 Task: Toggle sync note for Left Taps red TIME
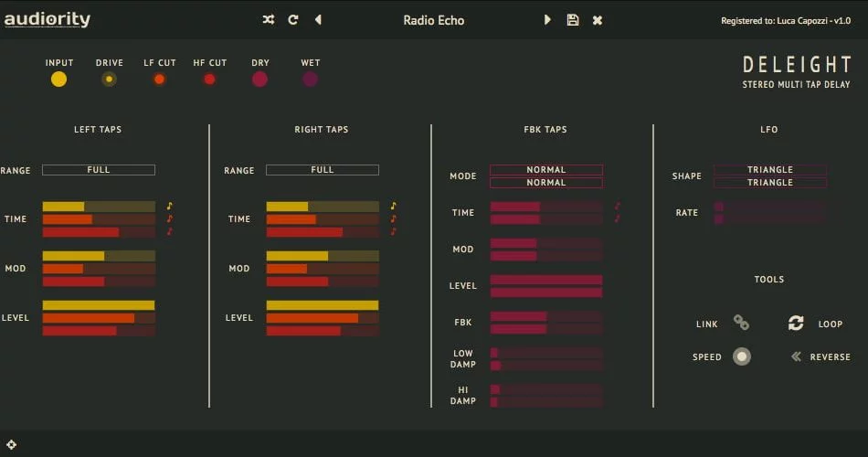pyautogui.click(x=169, y=231)
